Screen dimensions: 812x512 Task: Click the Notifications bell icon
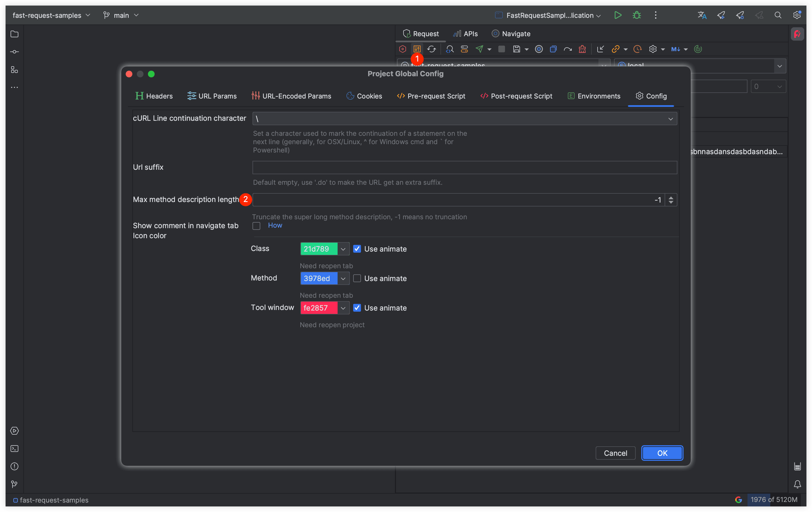tap(797, 484)
